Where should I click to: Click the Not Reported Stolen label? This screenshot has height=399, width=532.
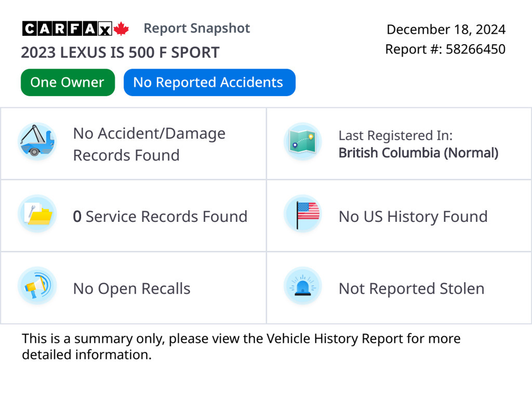[411, 289]
